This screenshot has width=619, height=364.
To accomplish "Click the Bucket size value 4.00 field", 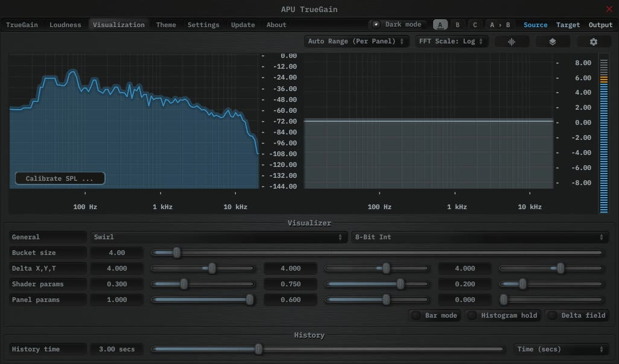I will (117, 253).
